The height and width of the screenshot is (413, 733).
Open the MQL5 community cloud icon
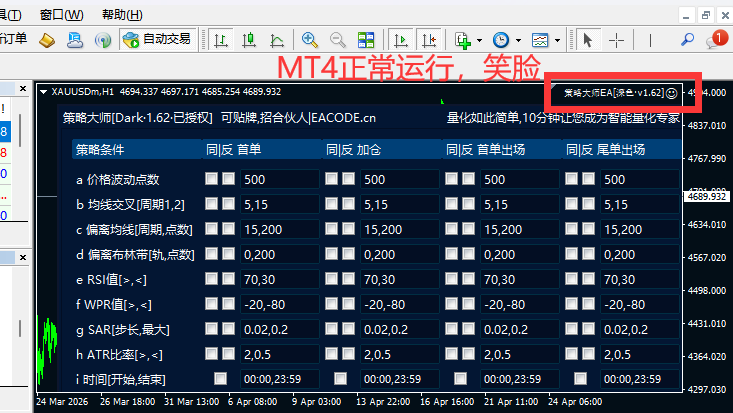click(75, 40)
